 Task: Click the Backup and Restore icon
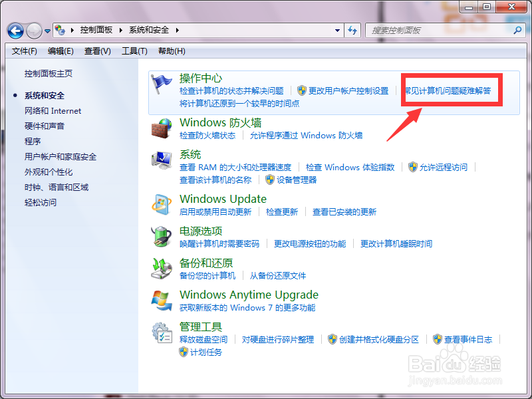point(161,269)
